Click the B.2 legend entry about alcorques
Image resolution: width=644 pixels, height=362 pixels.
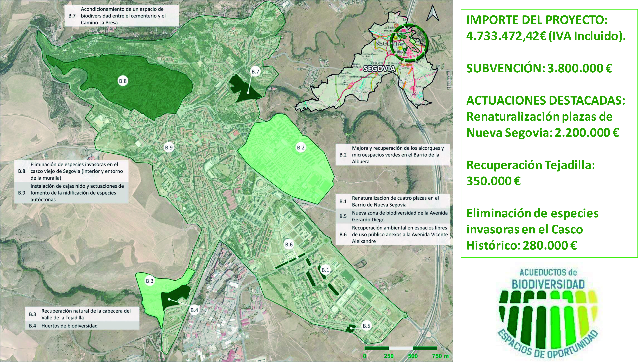[393, 155]
